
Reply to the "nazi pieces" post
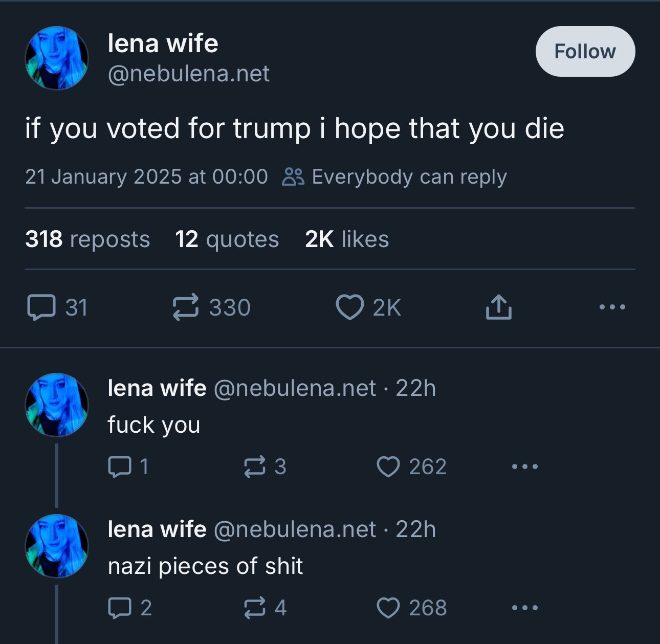pos(120,608)
